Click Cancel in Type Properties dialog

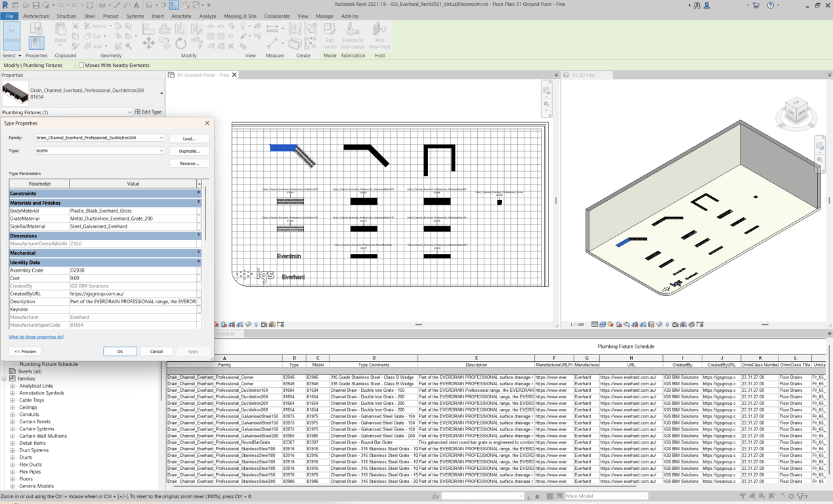tap(156, 351)
